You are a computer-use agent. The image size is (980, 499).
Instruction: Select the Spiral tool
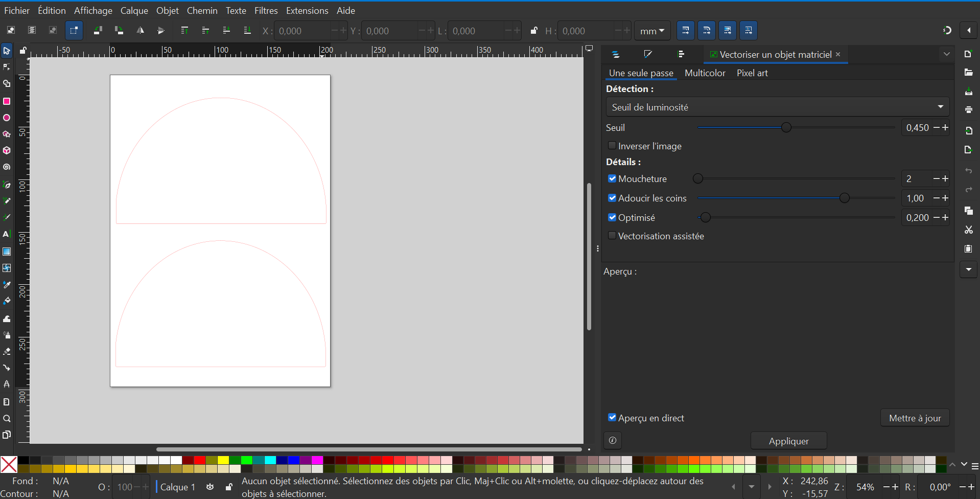[7, 167]
